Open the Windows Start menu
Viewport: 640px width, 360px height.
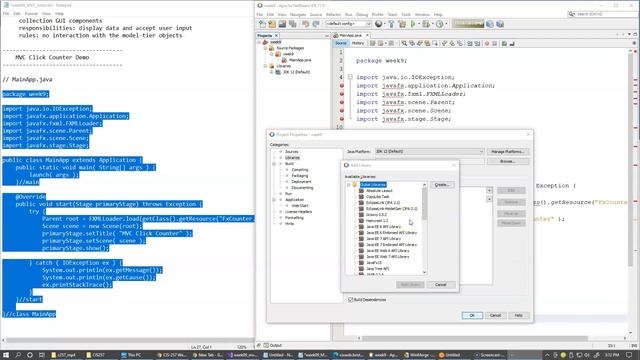[x=6, y=355]
